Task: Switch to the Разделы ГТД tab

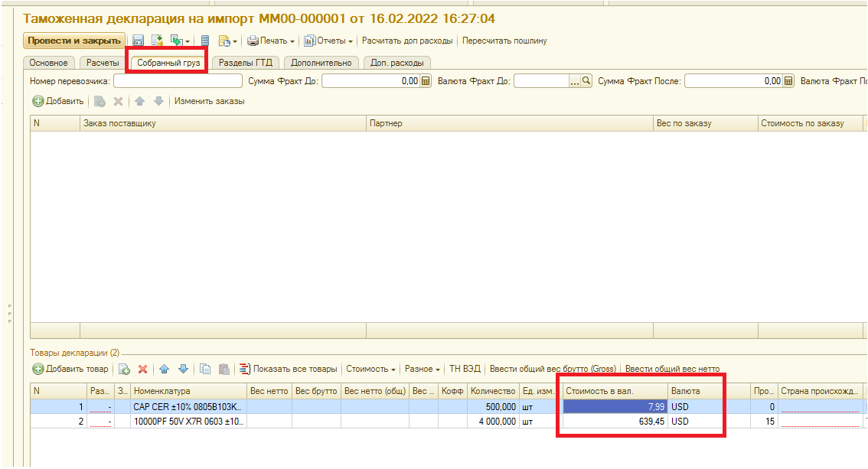Action: click(245, 63)
